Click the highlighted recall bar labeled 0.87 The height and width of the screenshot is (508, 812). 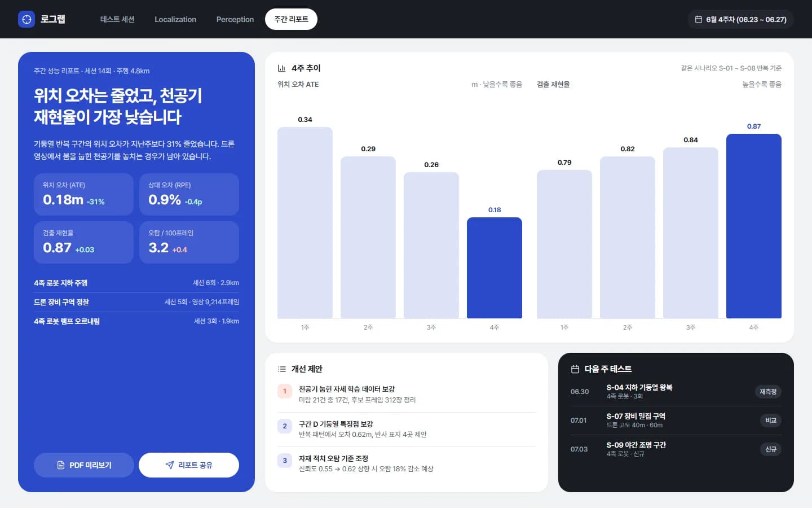click(x=754, y=226)
